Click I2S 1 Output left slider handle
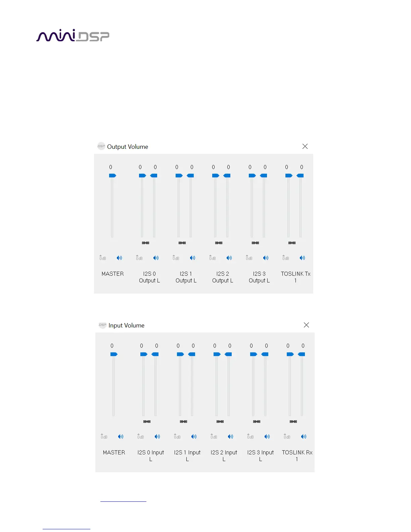This screenshot has width=411, height=532. tap(179, 176)
